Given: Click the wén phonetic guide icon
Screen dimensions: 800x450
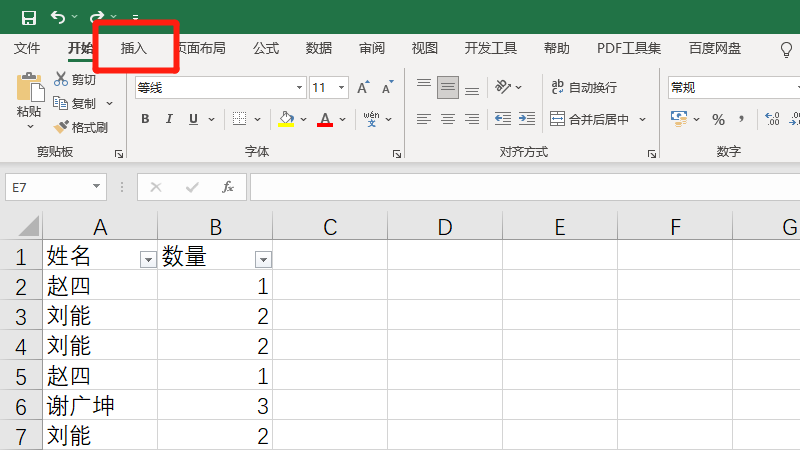Looking at the screenshot, I should click(371, 119).
